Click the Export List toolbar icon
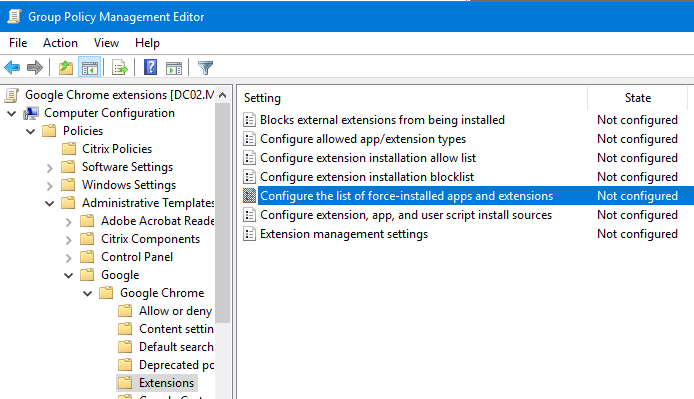694x399 pixels. [x=120, y=68]
